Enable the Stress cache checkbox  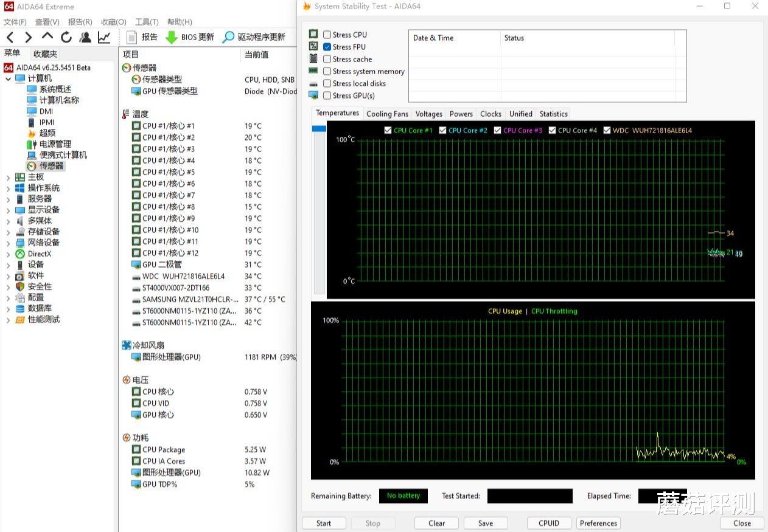pyautogui.click(x=327, y=59)
